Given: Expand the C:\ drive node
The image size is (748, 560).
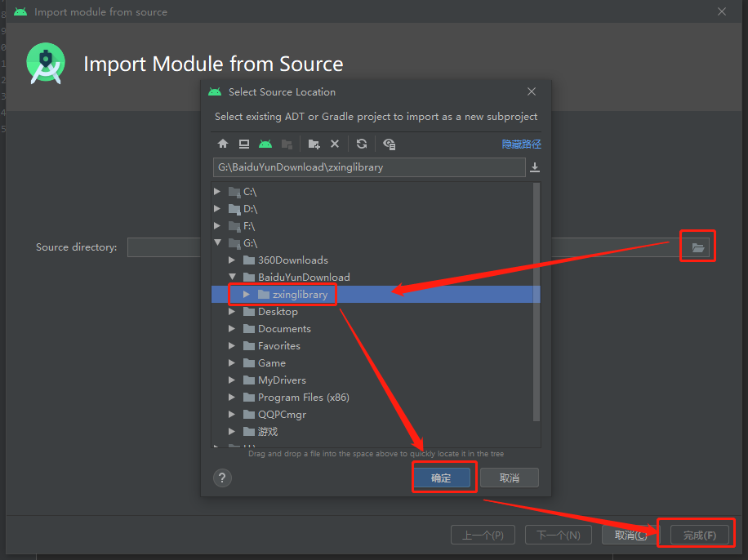Looking at the screenshot, I should (x=217, y=191).
